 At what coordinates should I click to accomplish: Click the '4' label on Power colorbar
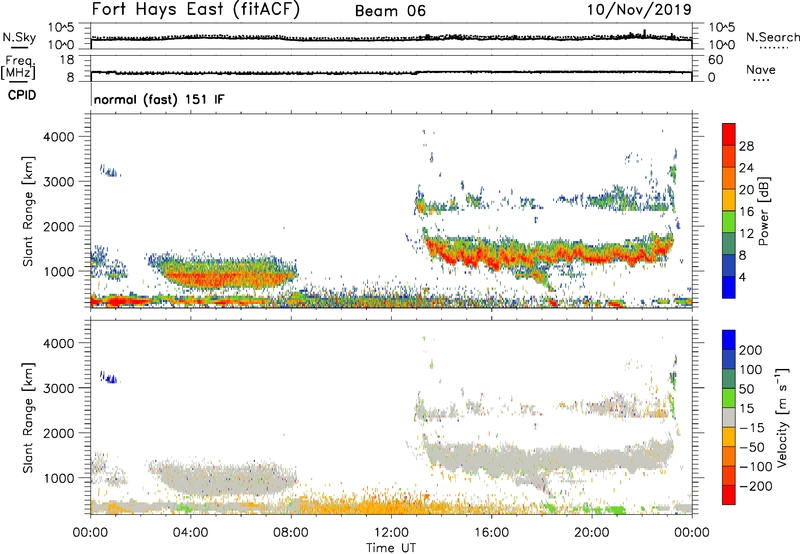coord(742,278)
